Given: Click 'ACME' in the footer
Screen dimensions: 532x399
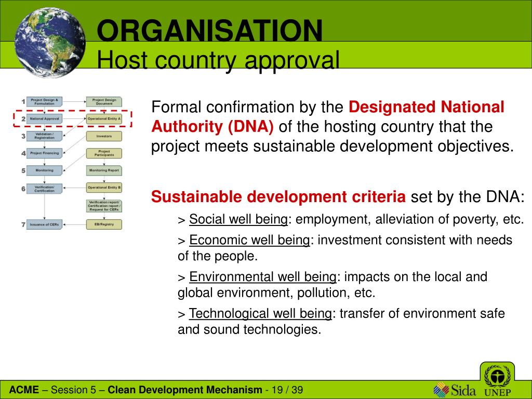Looking at the screenshot, I should (24, 390).
